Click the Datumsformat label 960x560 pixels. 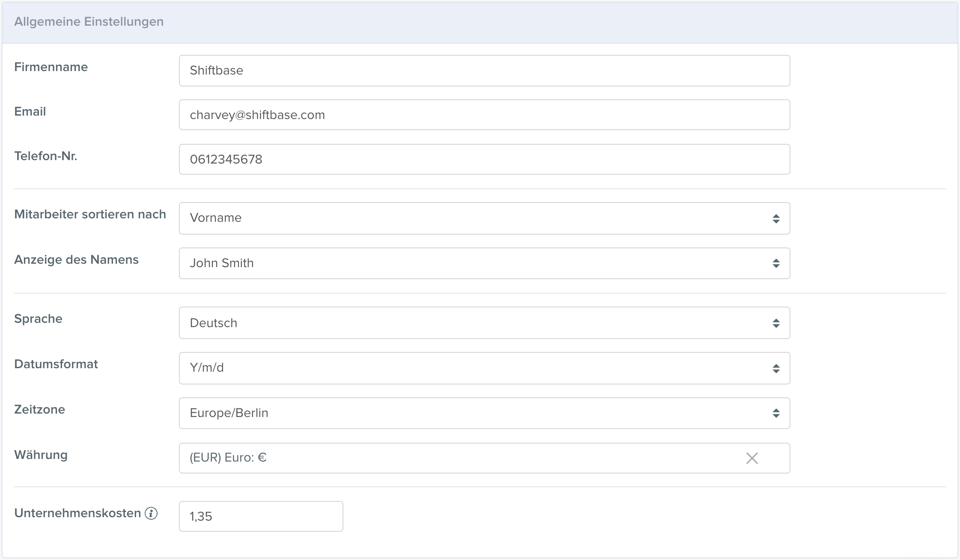(x=56, y=364)
